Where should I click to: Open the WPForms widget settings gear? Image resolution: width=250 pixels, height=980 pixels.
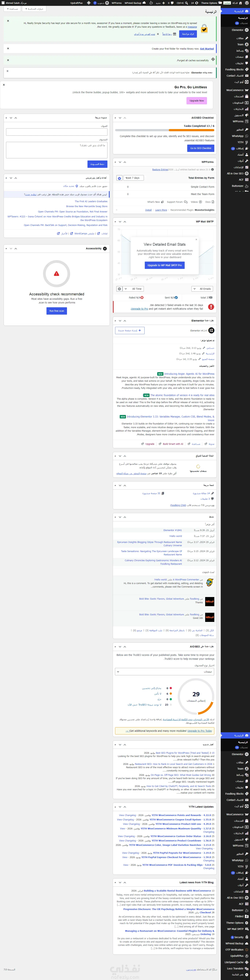click(119, 178)
